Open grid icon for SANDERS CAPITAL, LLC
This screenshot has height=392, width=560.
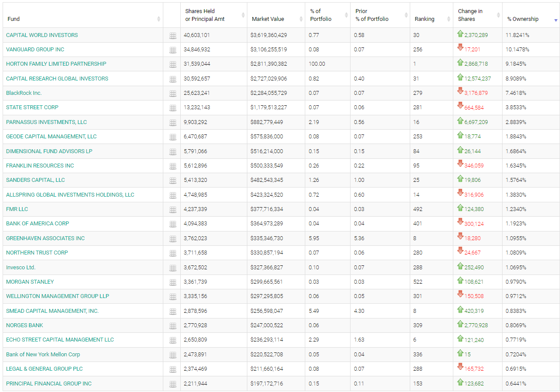click(x=172, y=181)
